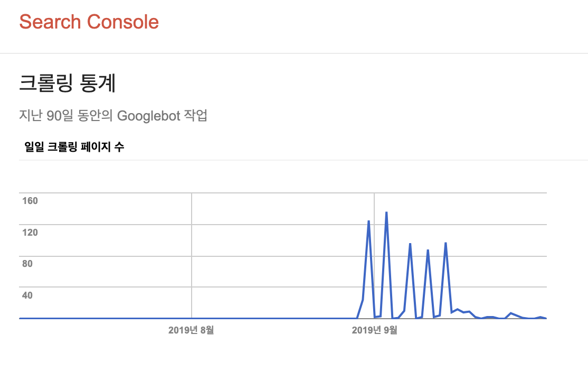Click the fourth tall spike's peak
The height and width of the screenshot is (371, 588).
coord(428,250)
